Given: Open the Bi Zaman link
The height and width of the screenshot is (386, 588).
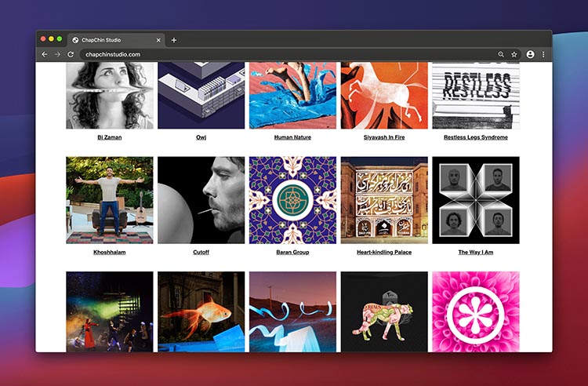Looking at the screenshot, I should [x=110, y=137].
